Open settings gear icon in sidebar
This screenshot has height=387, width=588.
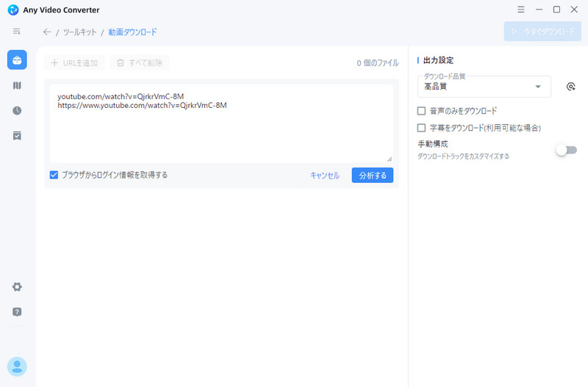[x=17, y=287]
